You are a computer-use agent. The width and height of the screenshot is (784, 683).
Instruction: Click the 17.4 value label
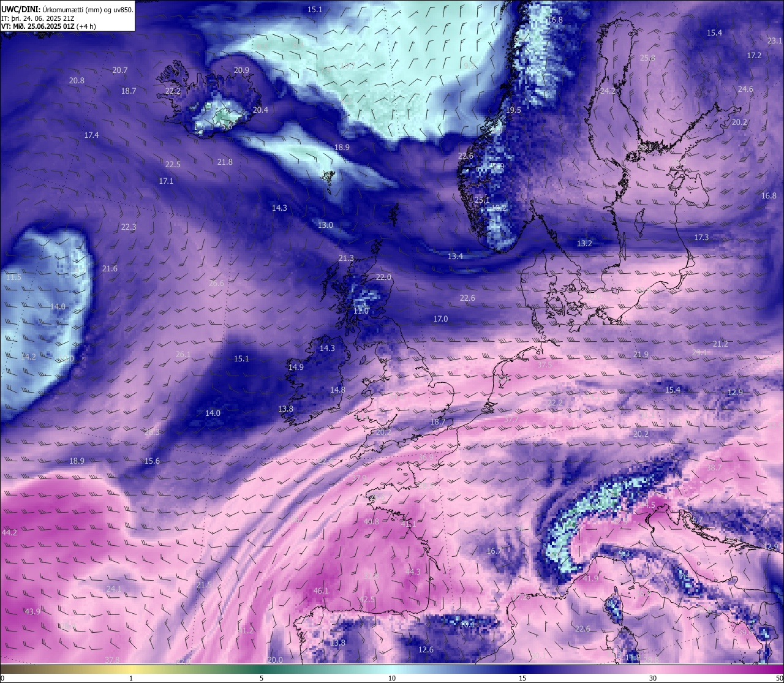91,135
